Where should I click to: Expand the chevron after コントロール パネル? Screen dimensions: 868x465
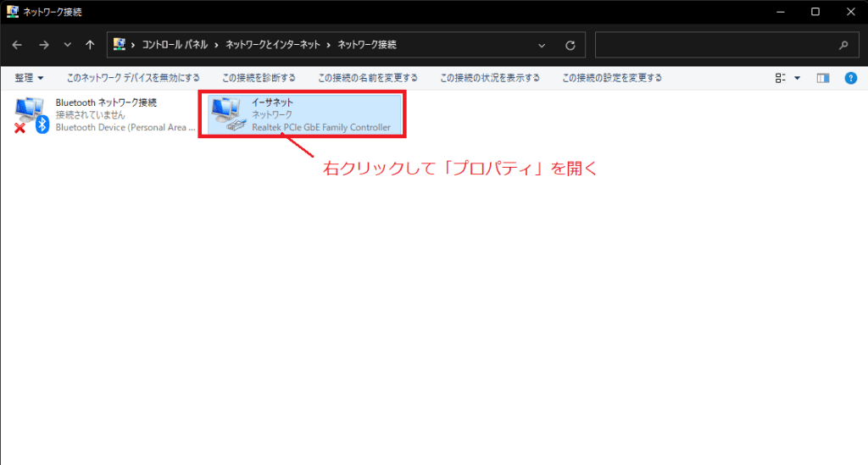click(216, 46)
